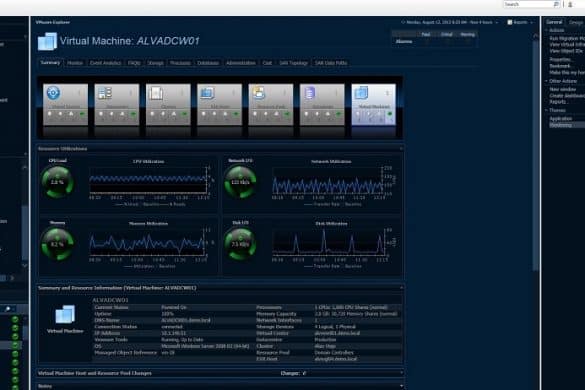Image resolution: width=585 pixels, height=390 pixels.
Task: Open the ESX Hosts tile icon
Action: click(x=207, y=93)
